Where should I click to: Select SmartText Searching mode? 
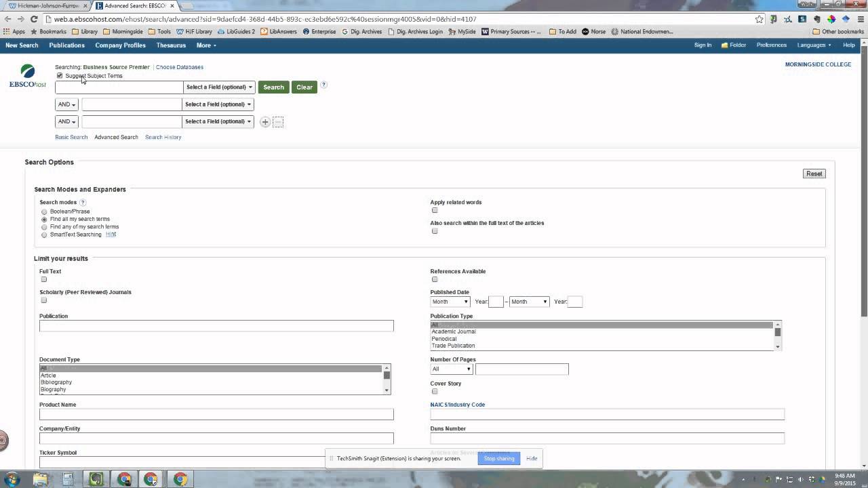[x=44, y=235]
